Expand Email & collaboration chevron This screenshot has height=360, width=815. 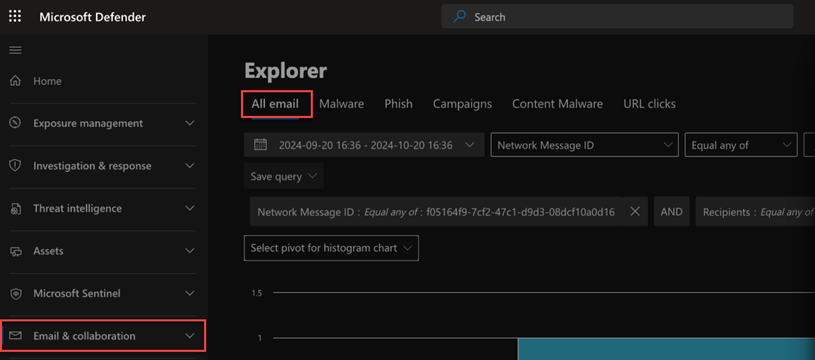(x=190, y=336)
